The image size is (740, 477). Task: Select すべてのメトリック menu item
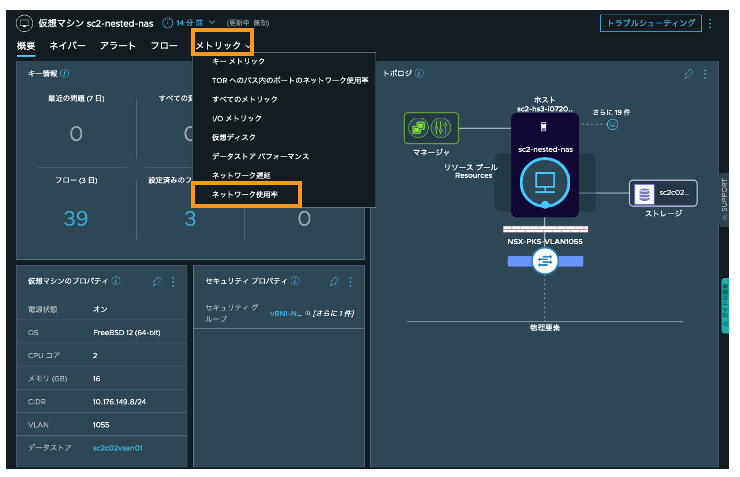click(244, 100)
